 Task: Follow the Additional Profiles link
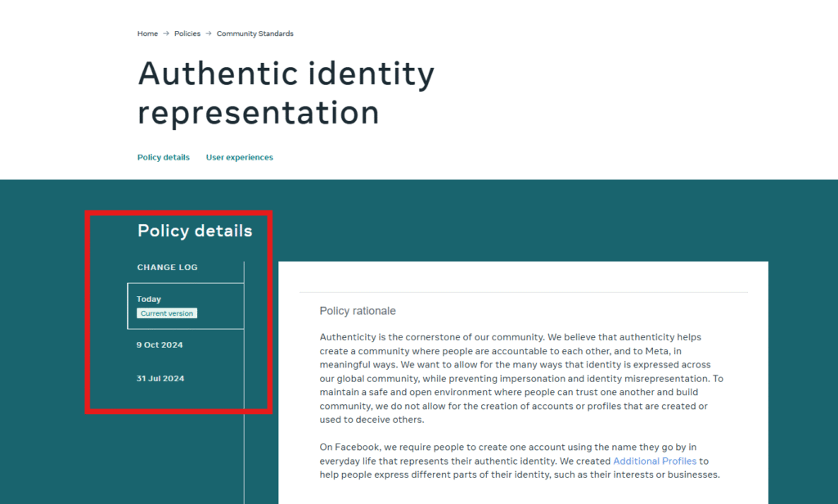pos(655,461)
